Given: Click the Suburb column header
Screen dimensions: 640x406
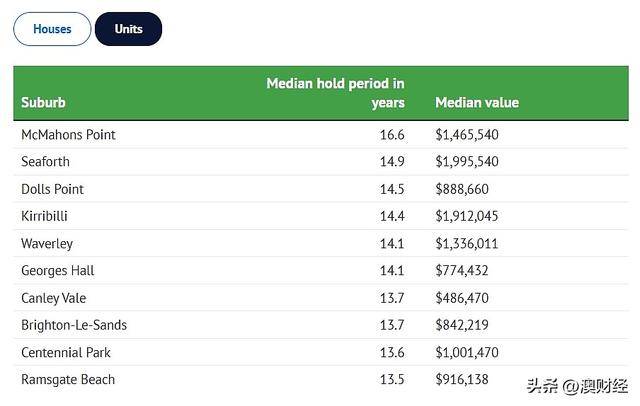Looking at the screenshot, I should click(43, 102).
